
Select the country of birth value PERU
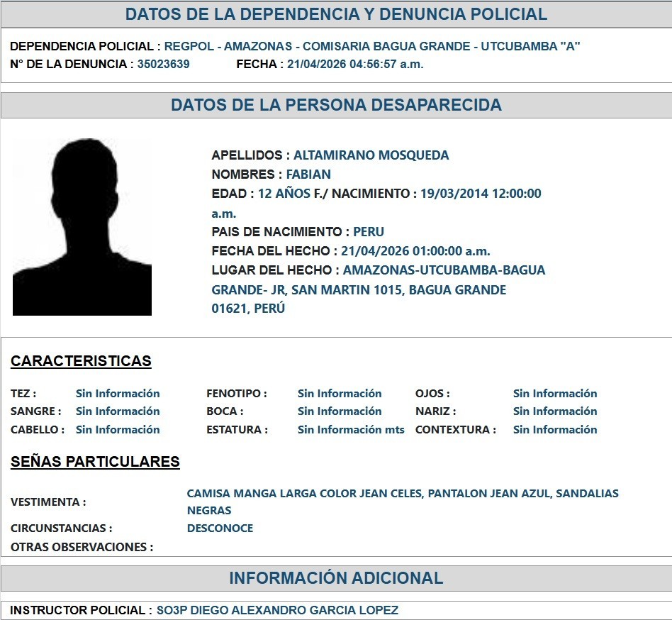pos(369,232)
